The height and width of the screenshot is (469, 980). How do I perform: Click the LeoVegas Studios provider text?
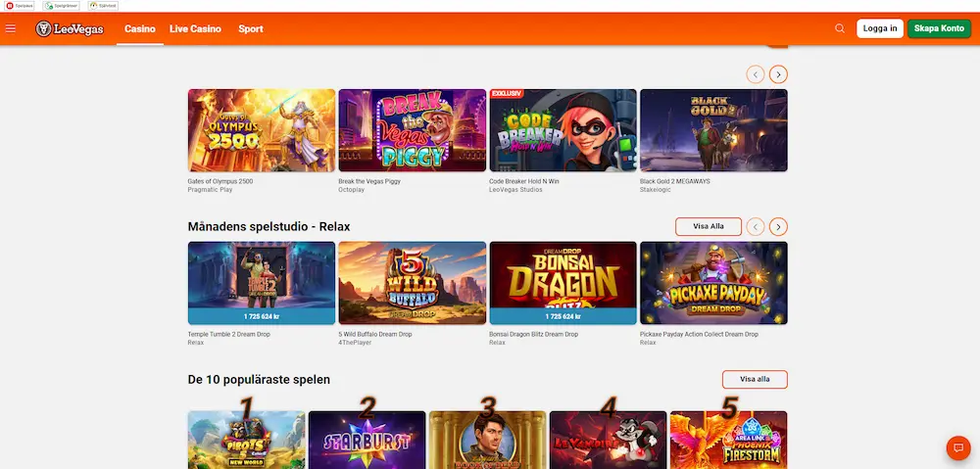[x=515, y=190]
